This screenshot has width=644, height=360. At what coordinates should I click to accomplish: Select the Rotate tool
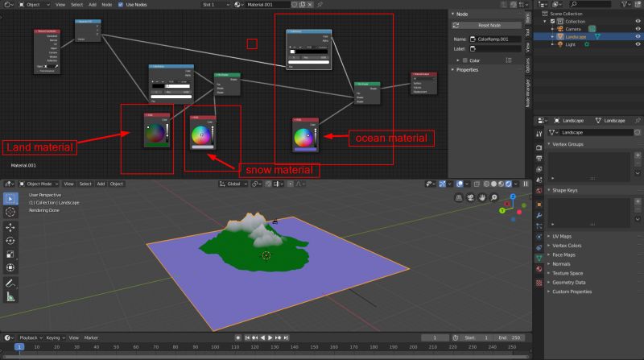click(10, 241)
